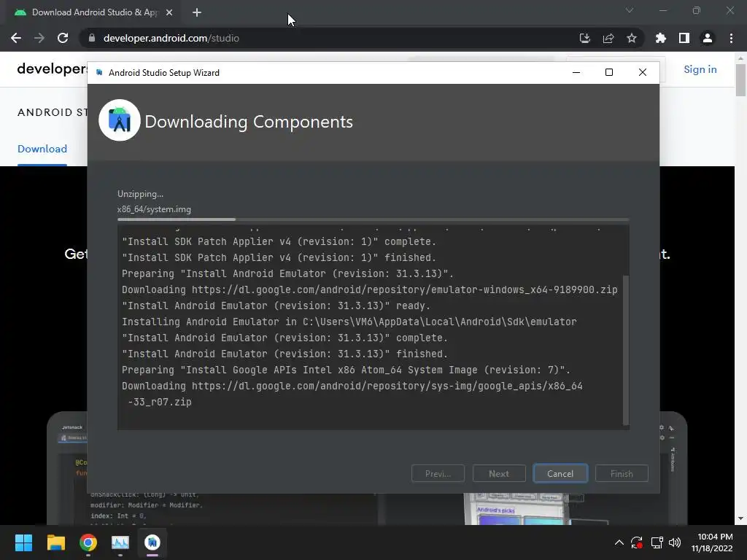
Task: Select the Download Android Studio tab
Action: [93, 12]
